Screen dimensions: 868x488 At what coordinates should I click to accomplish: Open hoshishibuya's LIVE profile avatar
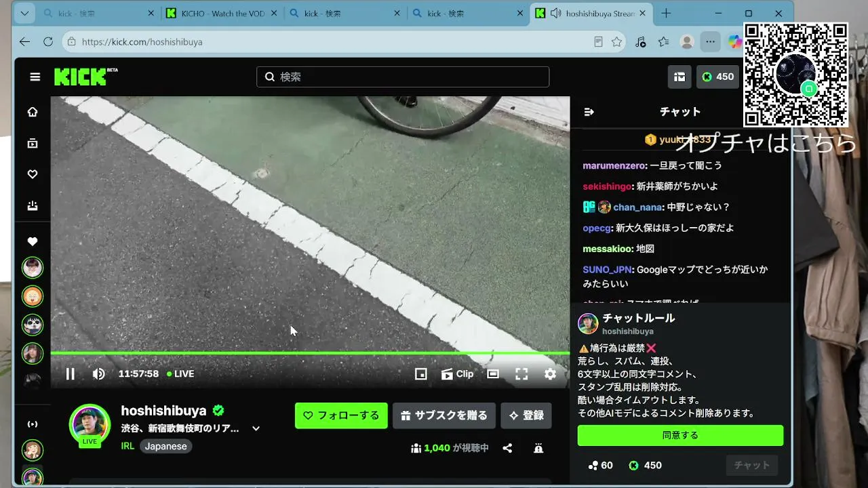(90, 425)
